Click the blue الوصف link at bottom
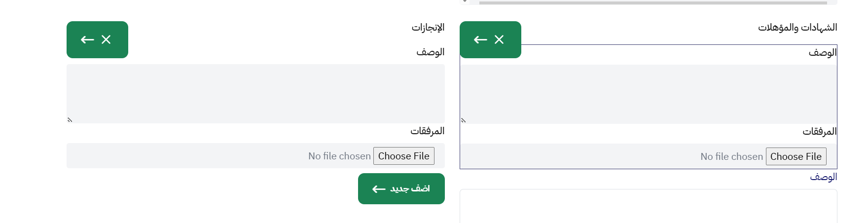 (823, 177)
